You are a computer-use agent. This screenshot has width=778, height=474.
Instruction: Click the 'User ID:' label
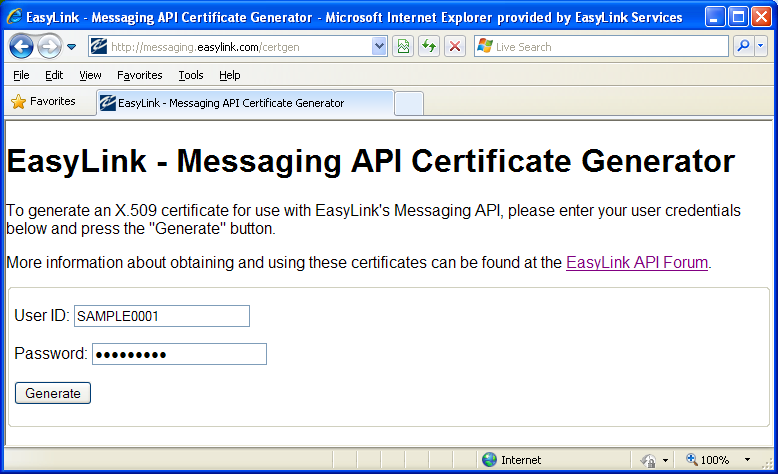pyautogui.click(x=42, y=316)
